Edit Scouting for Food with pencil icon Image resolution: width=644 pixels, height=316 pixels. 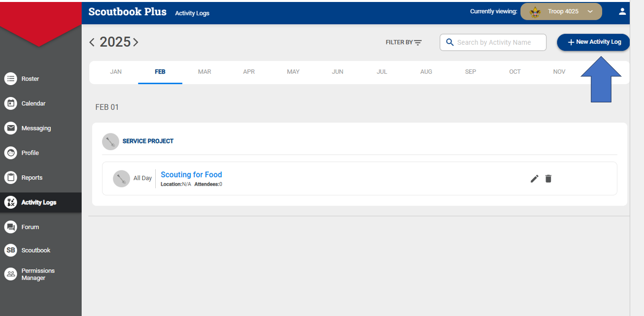click(534, 179)
